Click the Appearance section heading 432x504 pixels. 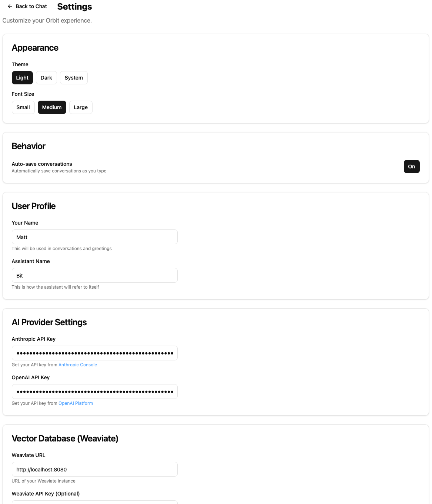click(x=35, y=48)
